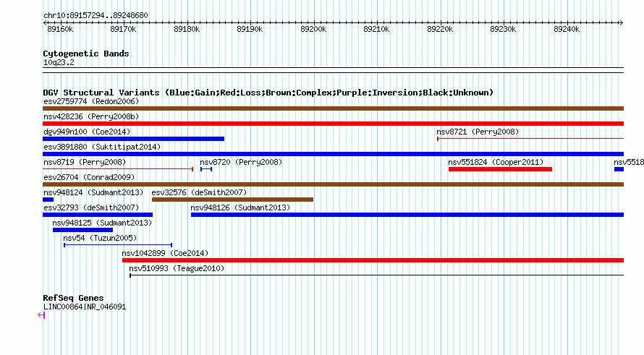This screenshot has width=644, height=355.
Task: Select the nsv510993 (Teague2010) black line
Action: click(x=376, y=275)
